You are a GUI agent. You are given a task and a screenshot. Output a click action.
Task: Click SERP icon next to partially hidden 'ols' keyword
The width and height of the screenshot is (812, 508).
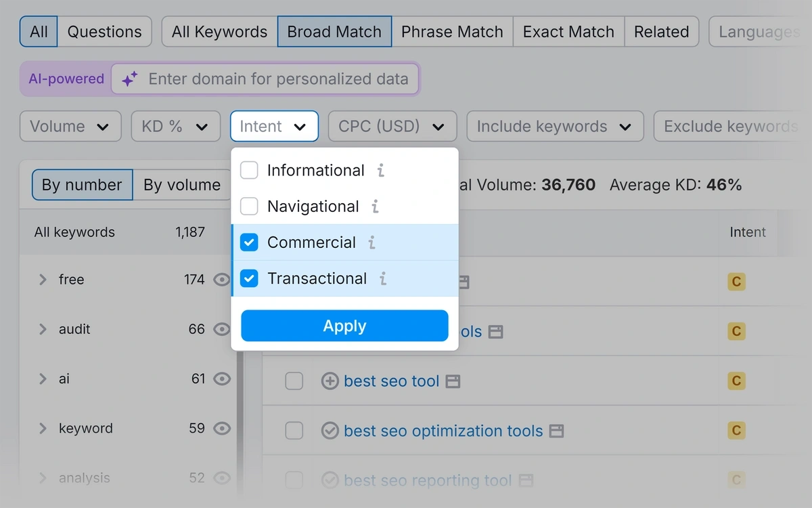click(x=496, y=332)
